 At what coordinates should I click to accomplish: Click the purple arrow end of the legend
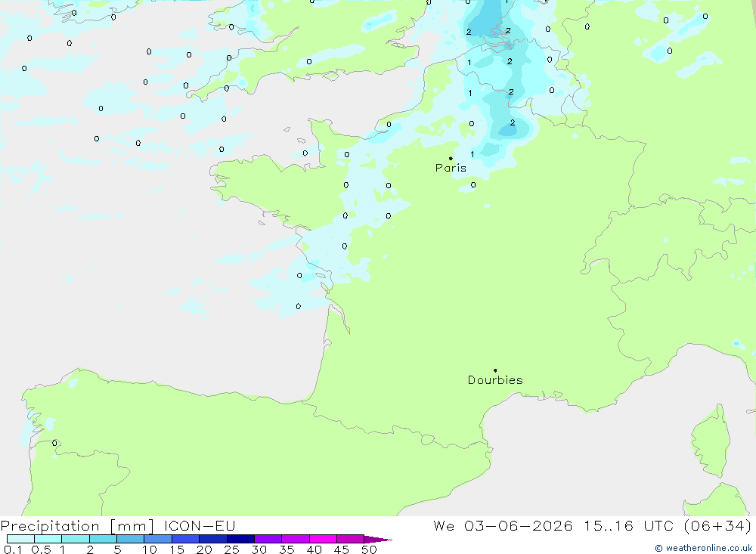(377, 539)
